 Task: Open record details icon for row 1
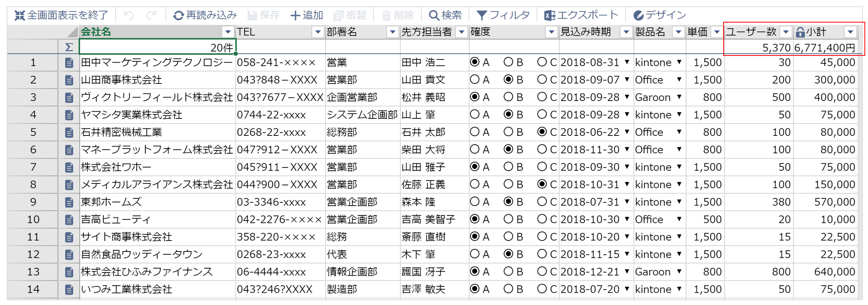point(69,63)
